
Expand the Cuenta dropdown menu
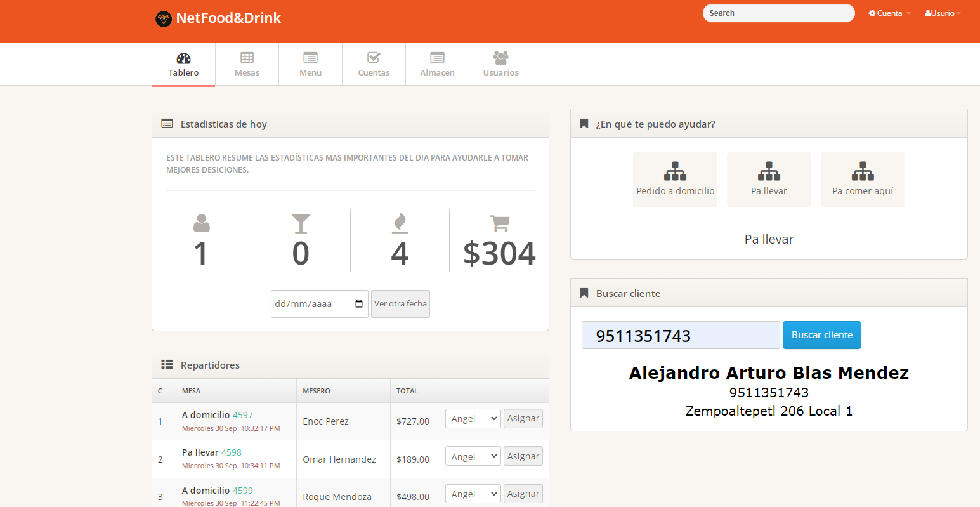(x=889, y=13)
